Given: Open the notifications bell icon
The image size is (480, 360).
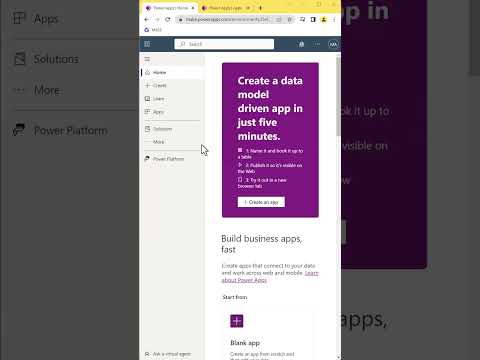Looking at the screenshot, I should pyautogui.click(x=301, y=44).
